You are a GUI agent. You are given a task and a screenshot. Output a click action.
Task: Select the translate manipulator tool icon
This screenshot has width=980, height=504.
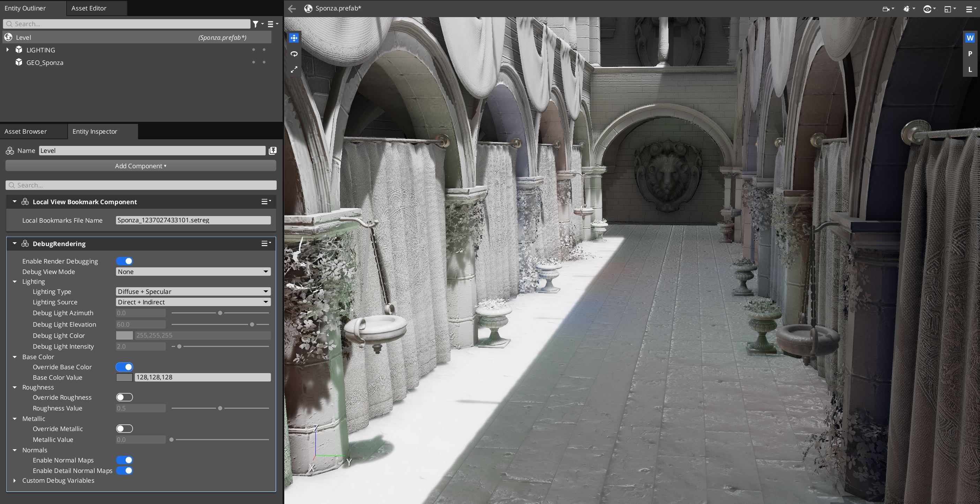(x=294, y=38)
